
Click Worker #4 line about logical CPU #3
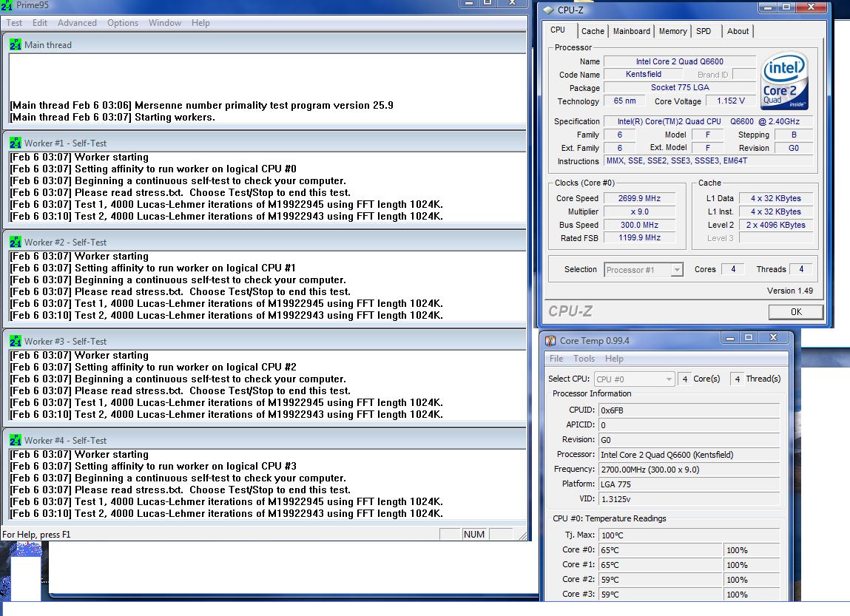tap(153, 466)
